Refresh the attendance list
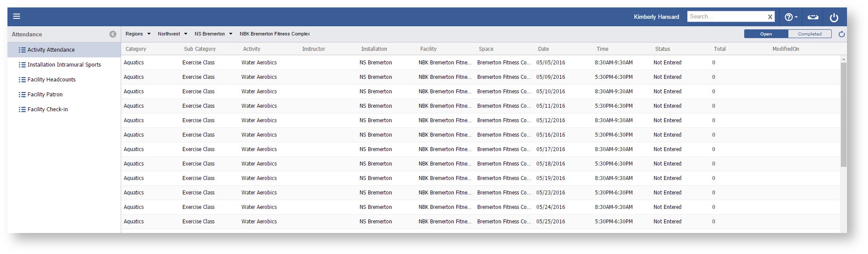 point(841,34)
